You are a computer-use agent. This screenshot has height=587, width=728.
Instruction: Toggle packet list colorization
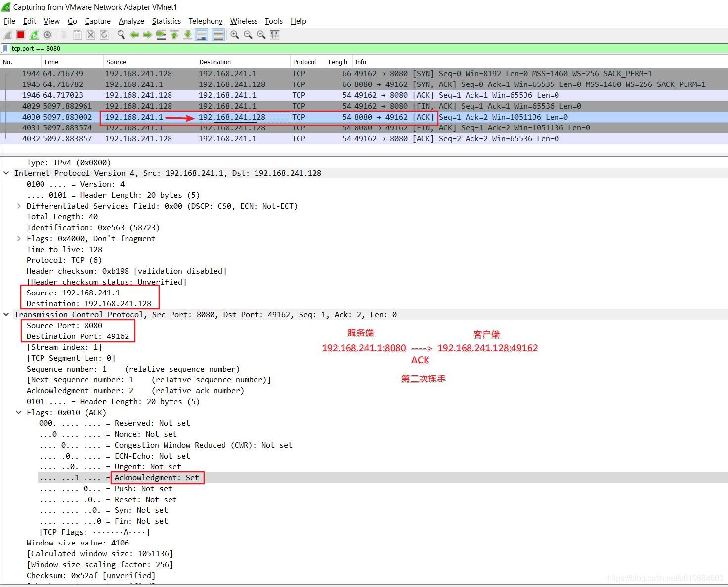pyautogui.click(x=218, y=35)
